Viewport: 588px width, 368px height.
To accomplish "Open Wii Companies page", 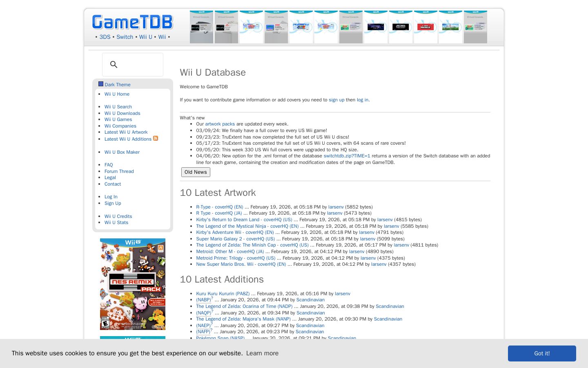I will (120, 126).
